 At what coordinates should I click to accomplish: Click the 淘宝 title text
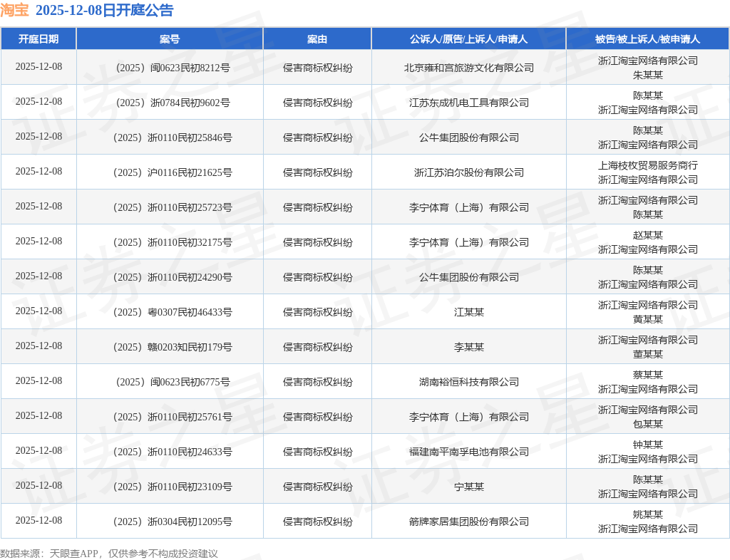click(15, 10)
